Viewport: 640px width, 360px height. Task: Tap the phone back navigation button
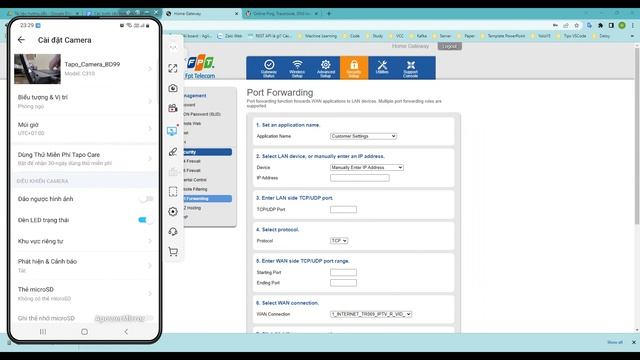click(126, 332)
